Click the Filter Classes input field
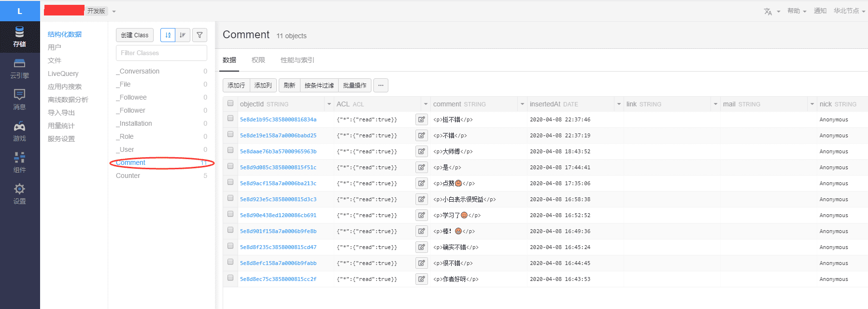This screenshot has width=868, height=309. coord(161,53)
